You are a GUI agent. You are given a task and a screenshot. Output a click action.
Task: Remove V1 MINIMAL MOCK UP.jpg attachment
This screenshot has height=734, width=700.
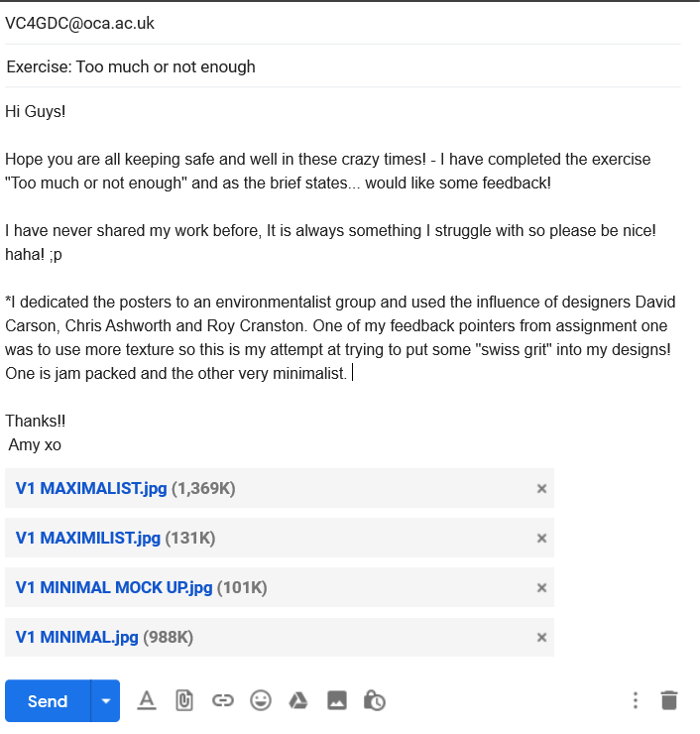pos(541,587)
